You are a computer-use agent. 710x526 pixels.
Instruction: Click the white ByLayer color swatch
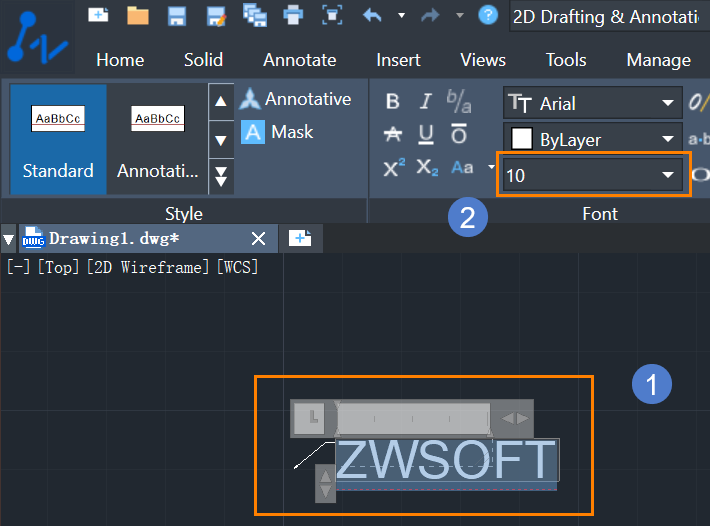pos(521,139)
